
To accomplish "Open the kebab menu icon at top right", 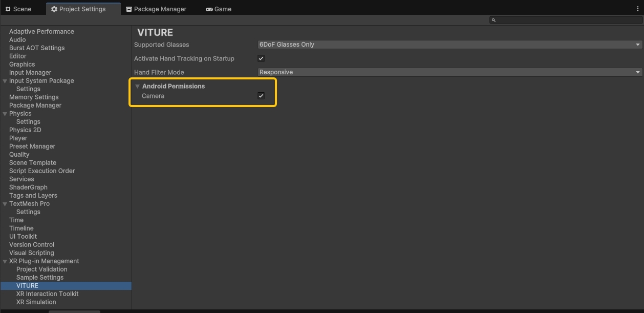I will pyautogui.click(x=637, y=9).
